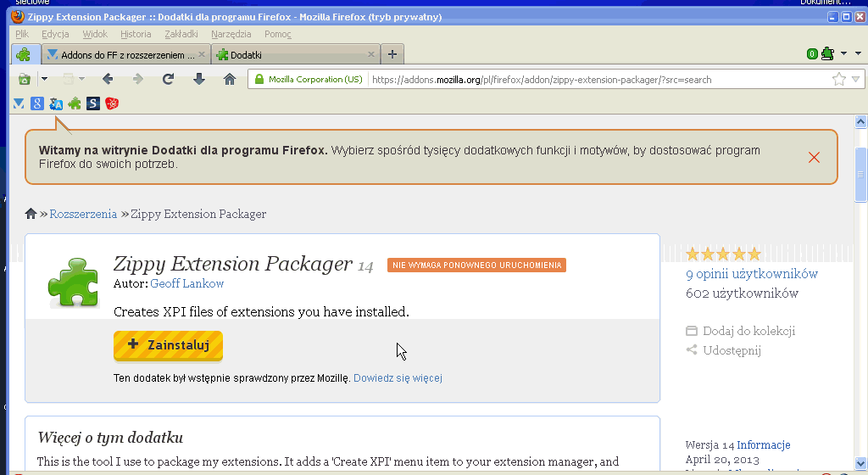The height and width of the screenshot is (475, 868).
Task: Click the breadcrumb home icon
Action: [31, 214]
